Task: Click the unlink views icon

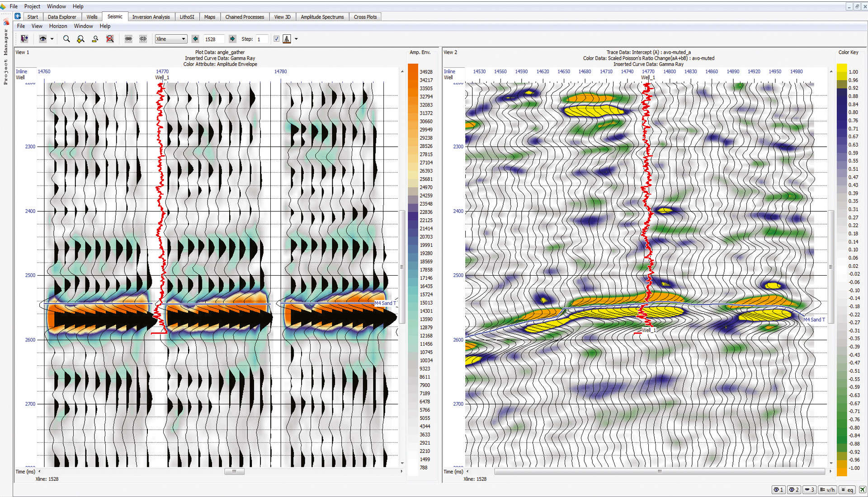Action: 143,39
